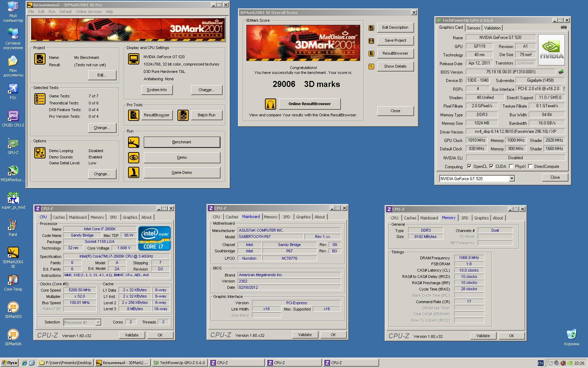Open the File menu in 3DMark2001
The image size is (588, 368).
tap(31, 12)
